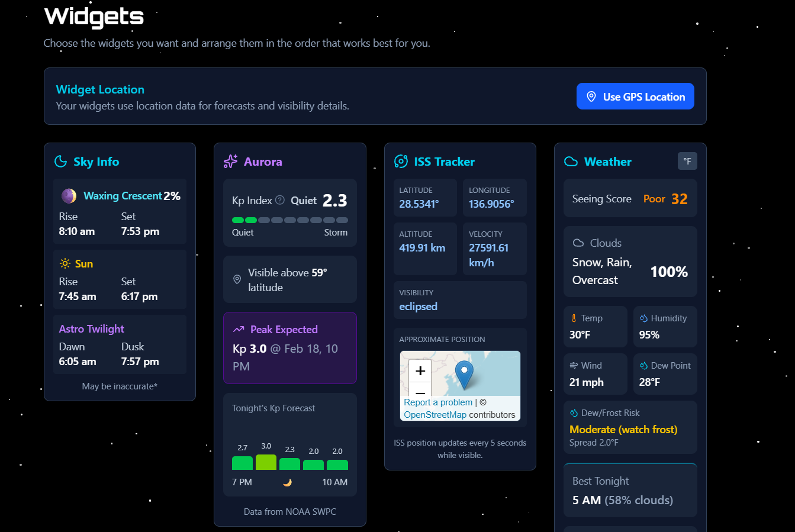Open the OpenStreetMap contributors link
Image resolution: width=795 pixels, height=532 pixels.
click(x=435, y=415)
